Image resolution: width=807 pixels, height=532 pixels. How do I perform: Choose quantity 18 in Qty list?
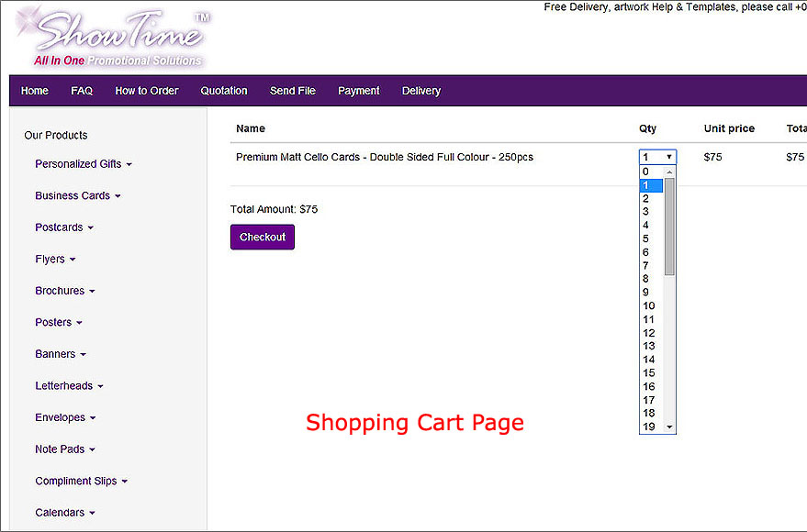tap(652, 414)
